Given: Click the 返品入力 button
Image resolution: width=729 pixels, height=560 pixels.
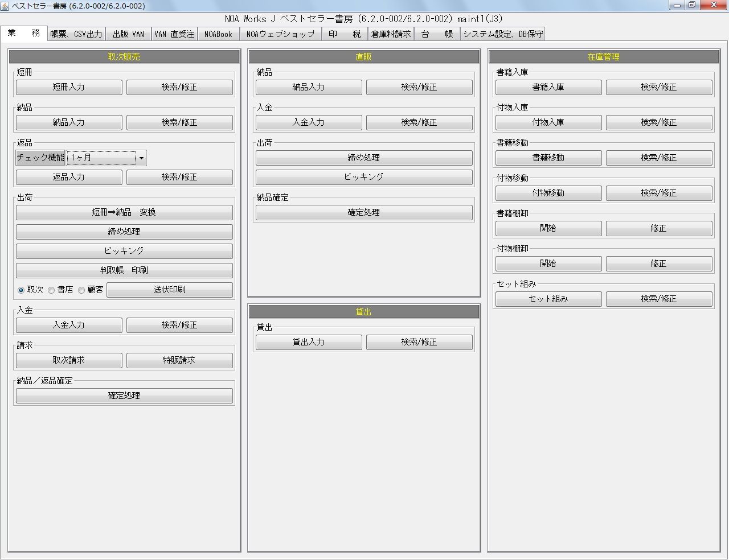Looking at the screenshot, I should tap(68, 177).
